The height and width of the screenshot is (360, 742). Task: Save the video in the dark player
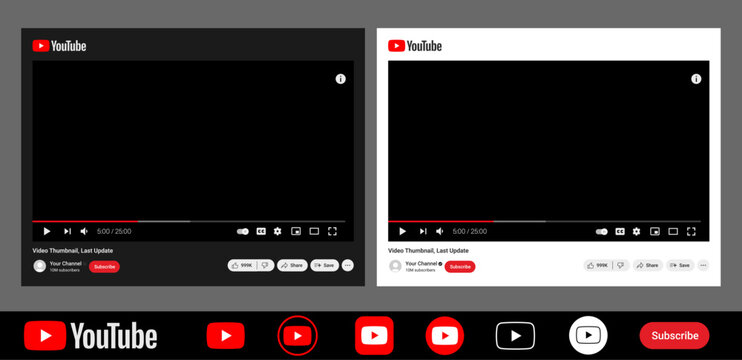click(325, 265)
